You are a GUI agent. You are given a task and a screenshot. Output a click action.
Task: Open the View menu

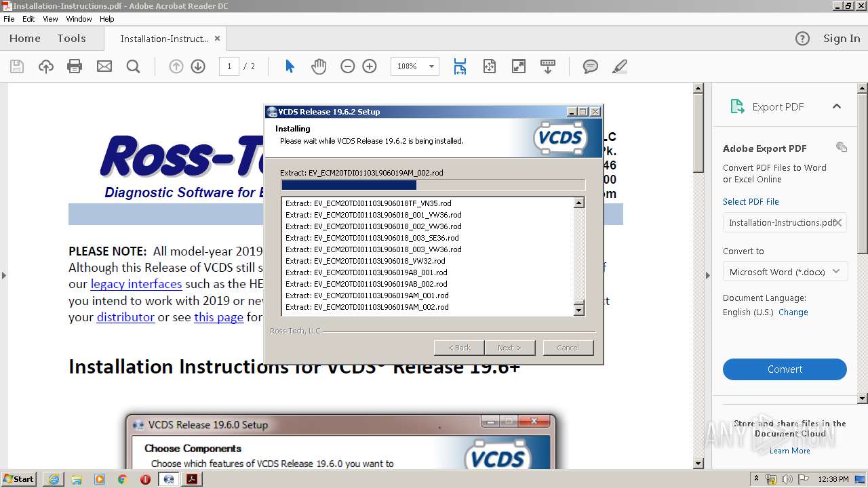click(50, 19)
